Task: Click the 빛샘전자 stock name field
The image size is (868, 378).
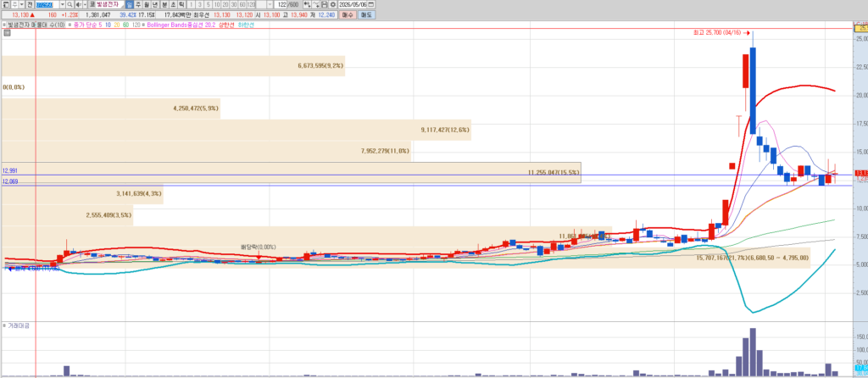Action: point(110,4)
